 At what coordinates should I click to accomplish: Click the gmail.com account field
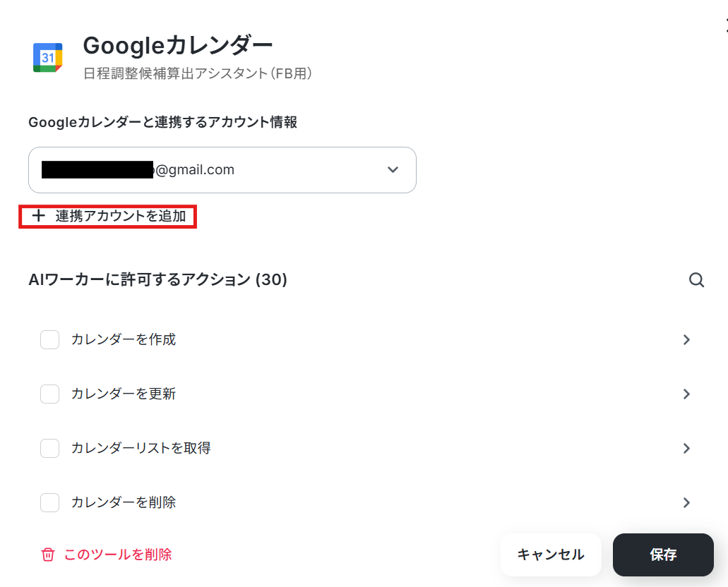[205, 170]
